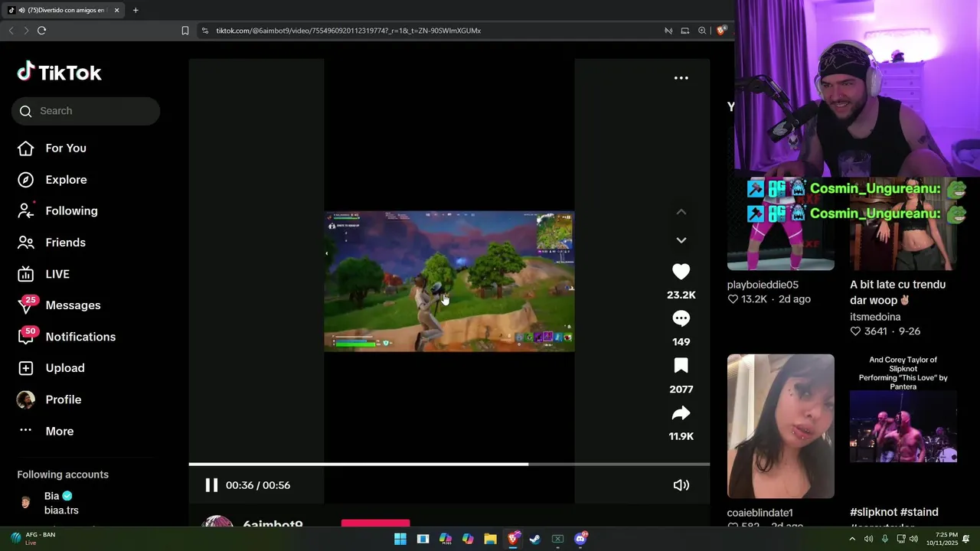Open the itsmedoina woop video thumbnail

tap(903, 223)
